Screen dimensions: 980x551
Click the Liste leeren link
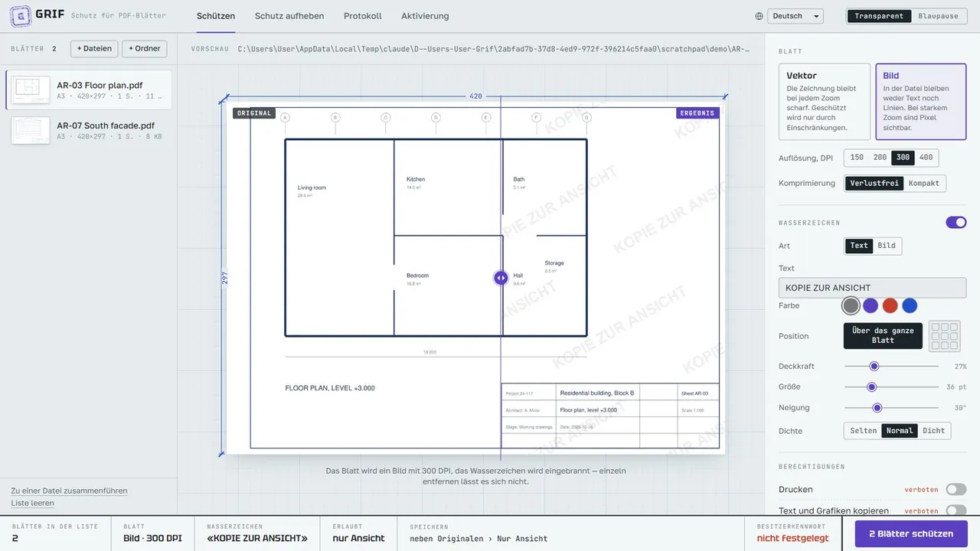(x=32, y=503)
